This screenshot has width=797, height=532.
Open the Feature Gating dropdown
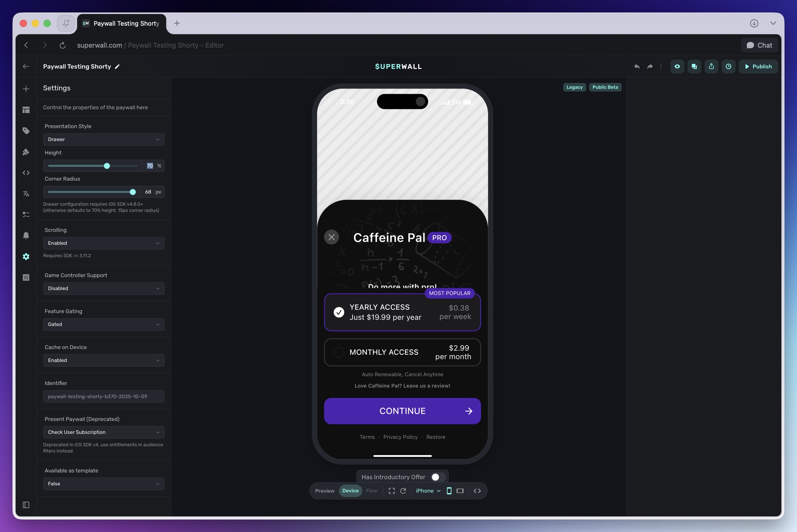tap(104, 324)
